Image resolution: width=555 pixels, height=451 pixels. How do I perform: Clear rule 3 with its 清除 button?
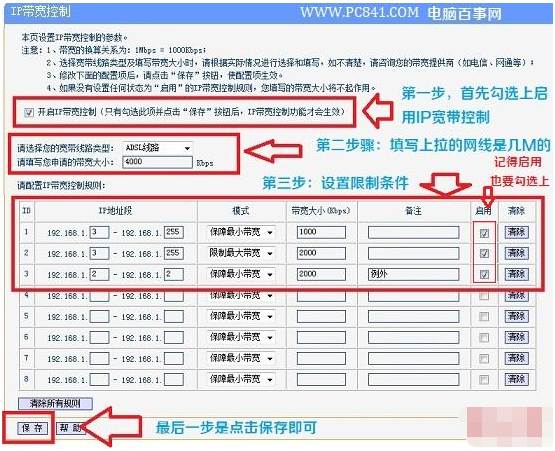[516, 274]
